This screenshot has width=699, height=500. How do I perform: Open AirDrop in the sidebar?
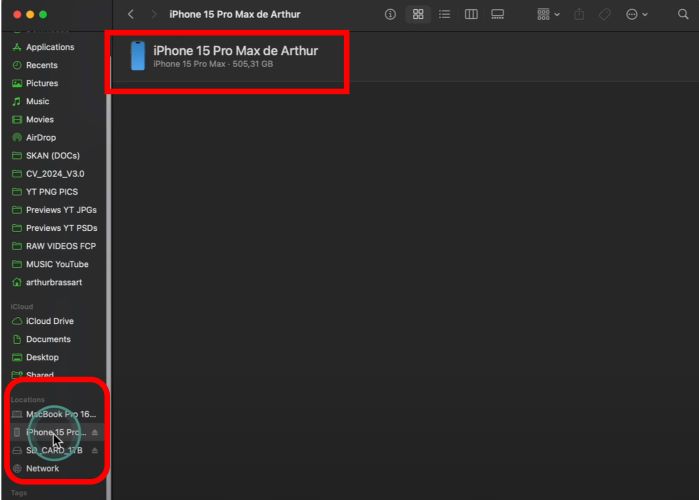(x=41, y=138)
